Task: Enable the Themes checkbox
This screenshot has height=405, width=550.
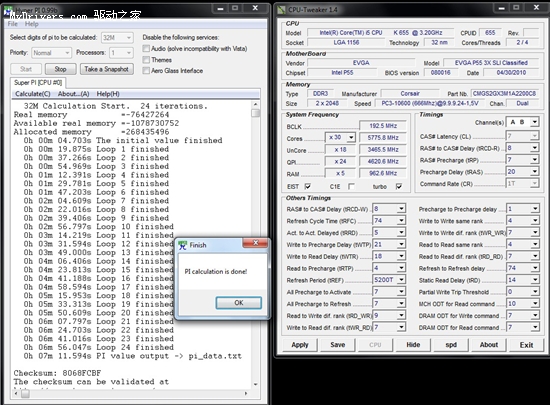Action: click(146, 60)
